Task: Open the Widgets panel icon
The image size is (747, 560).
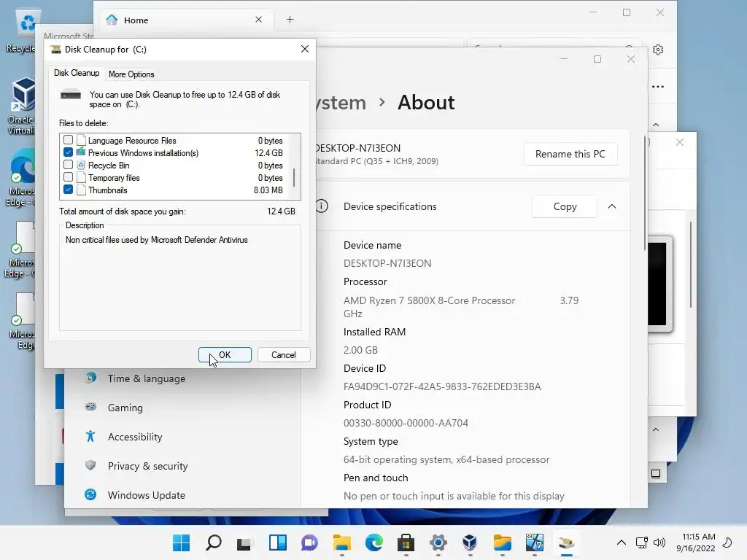Action: point(278,542)
